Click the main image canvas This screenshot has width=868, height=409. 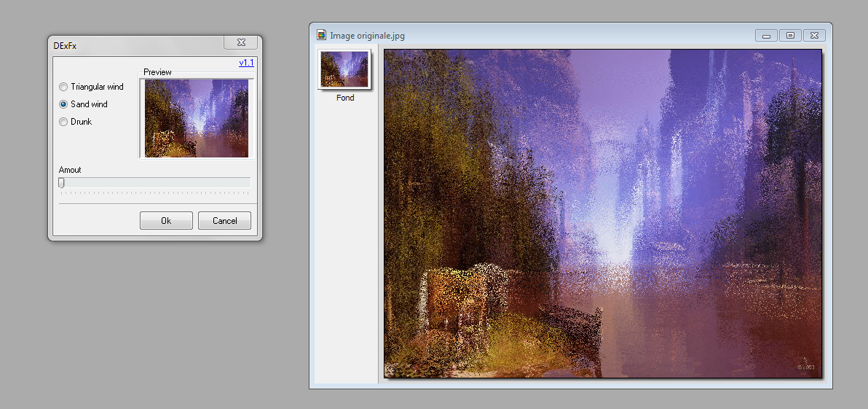pos(602,214)
